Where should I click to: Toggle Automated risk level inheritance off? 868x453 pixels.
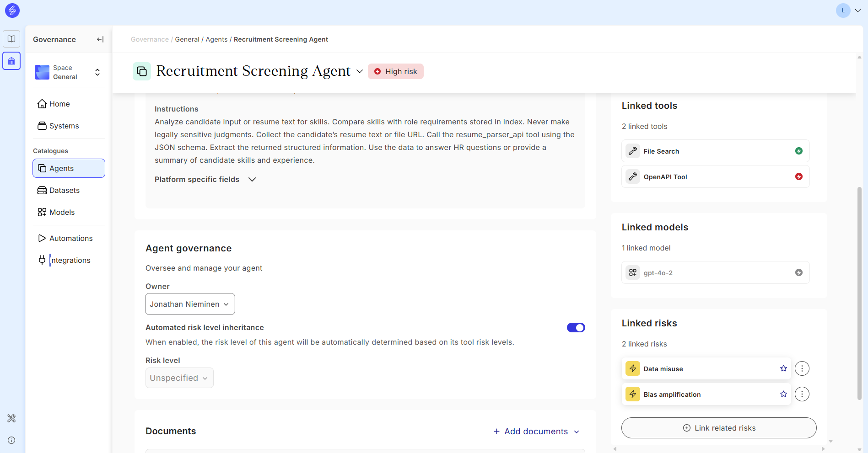576,328
